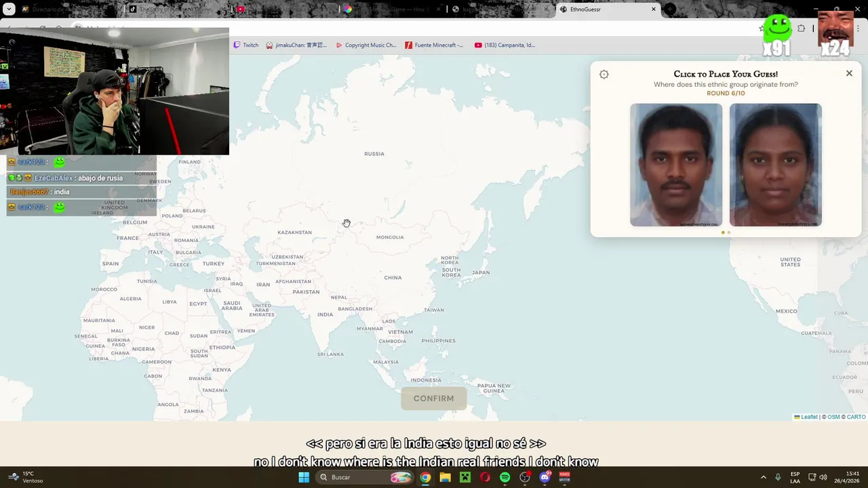The height and width of the screenshot is (488, 868).
Task: Open OBS Studio from the taskbar
Action: click(525, 477)
